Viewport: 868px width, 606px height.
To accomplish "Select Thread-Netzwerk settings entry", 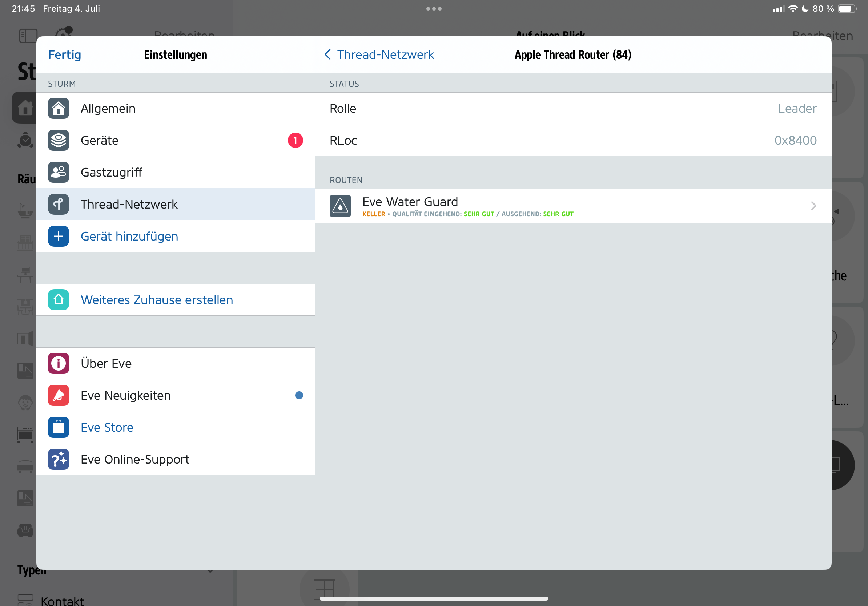I will tap(129, 205).
